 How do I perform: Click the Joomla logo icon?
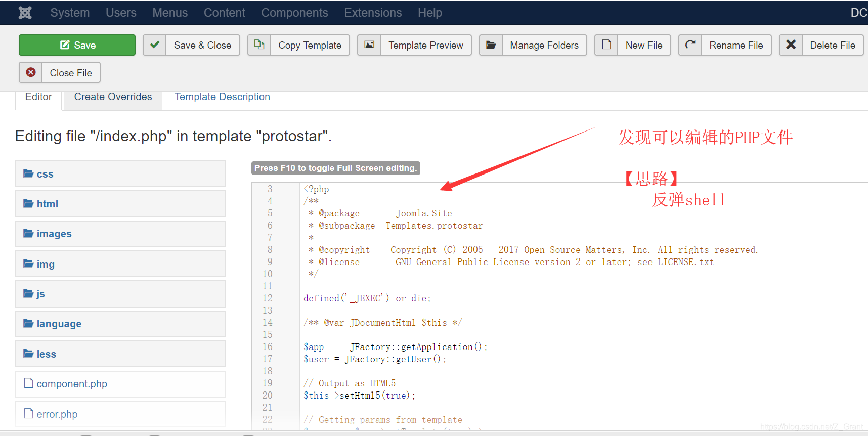(x=25, y=13)
